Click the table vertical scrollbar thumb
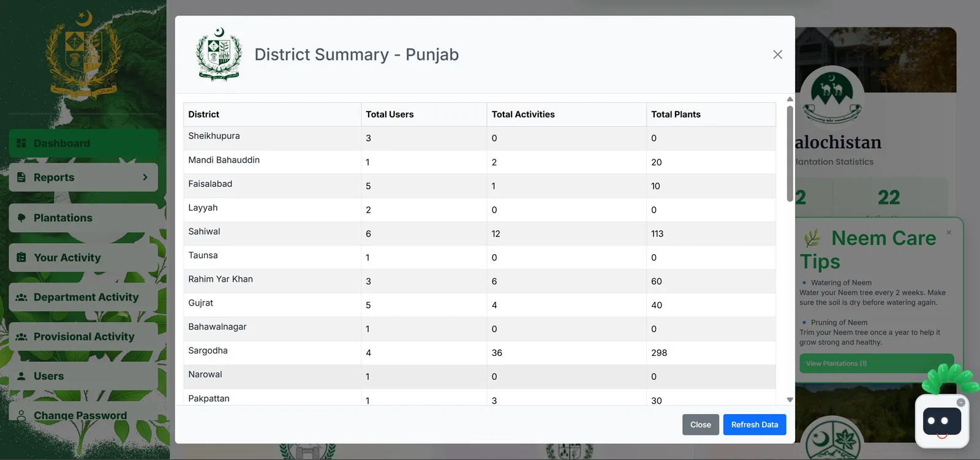This screenshot has height=460, width=980. 790,154
